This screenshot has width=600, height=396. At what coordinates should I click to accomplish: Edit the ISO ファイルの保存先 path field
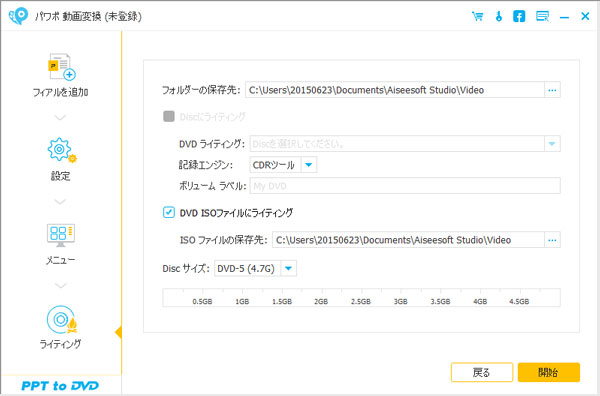[408, 240]
